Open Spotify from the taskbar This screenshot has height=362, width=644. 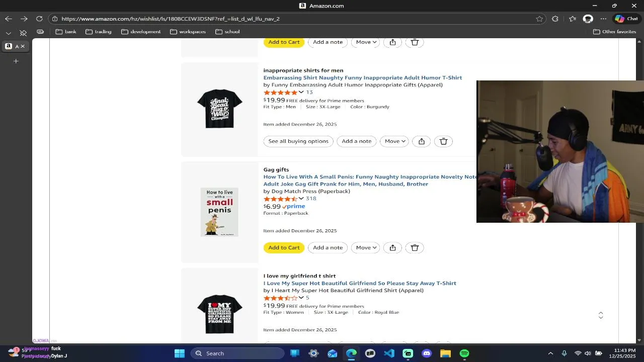[x=464, y=353]
